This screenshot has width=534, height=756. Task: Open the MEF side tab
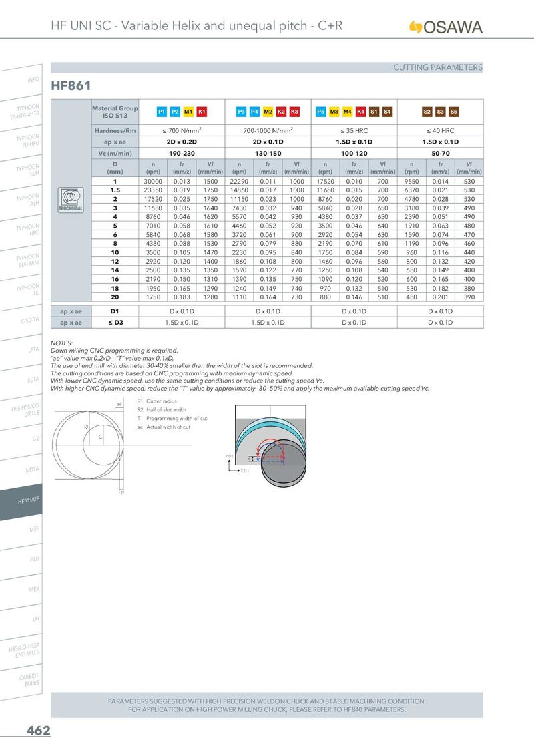pos(21,532)
